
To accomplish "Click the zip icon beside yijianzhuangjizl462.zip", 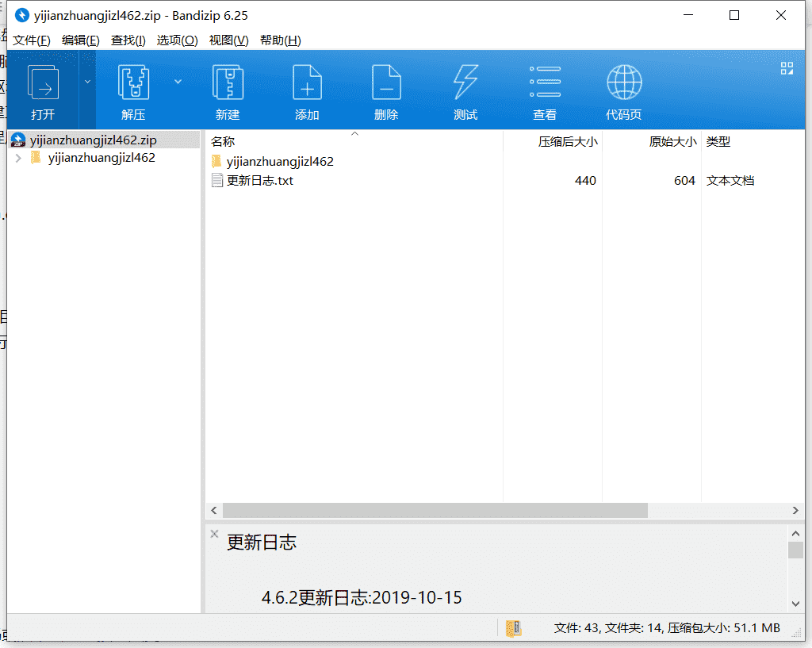I will 18,140.
